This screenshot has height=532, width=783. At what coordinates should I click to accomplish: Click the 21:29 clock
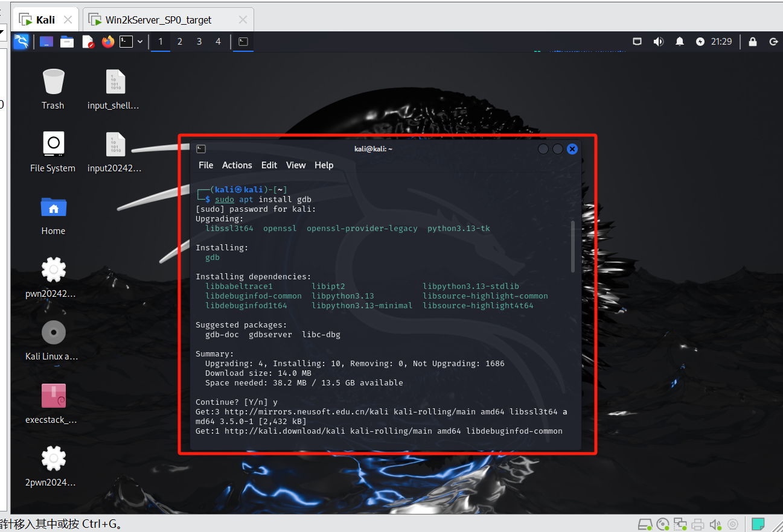pyautogui.click(x=721, y=42)
